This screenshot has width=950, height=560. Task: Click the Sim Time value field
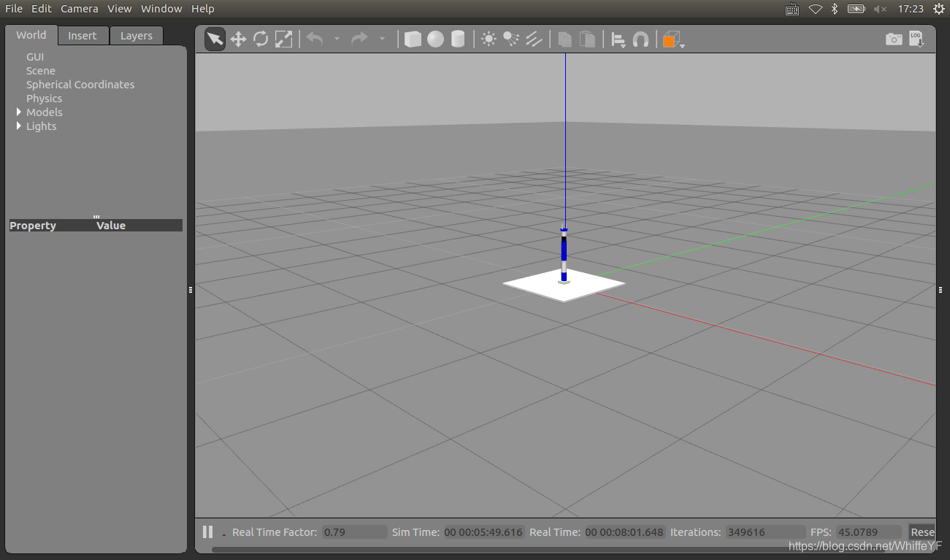(x=483, y=532)
